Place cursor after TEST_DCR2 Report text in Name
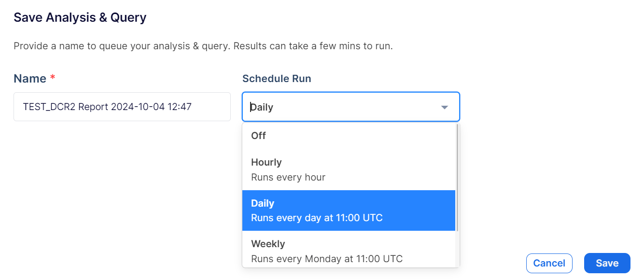This screenshot has height=280, width=644. coord(109,107)
